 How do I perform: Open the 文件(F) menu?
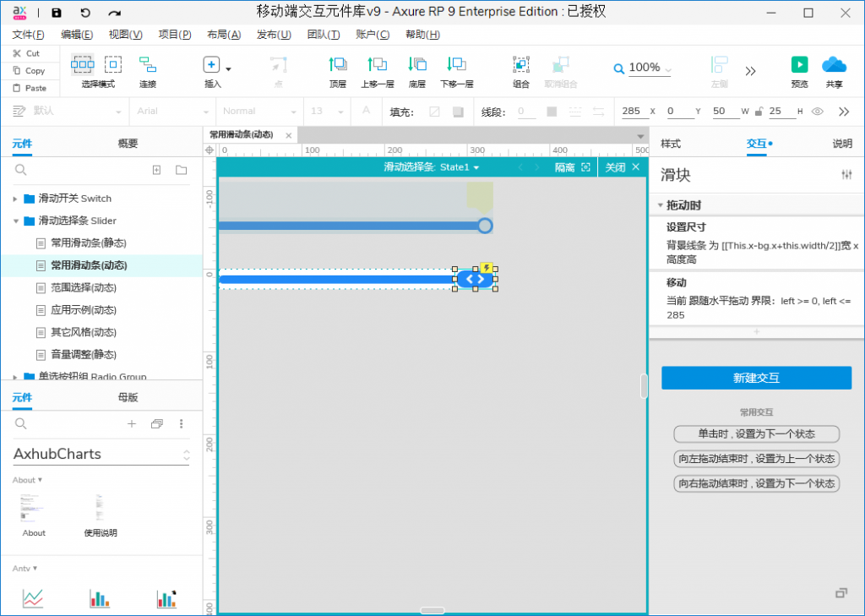(28, 35)
